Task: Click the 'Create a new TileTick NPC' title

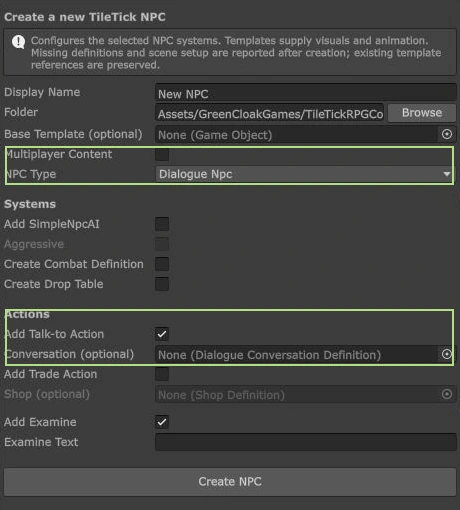Action: tap(85, 17)
